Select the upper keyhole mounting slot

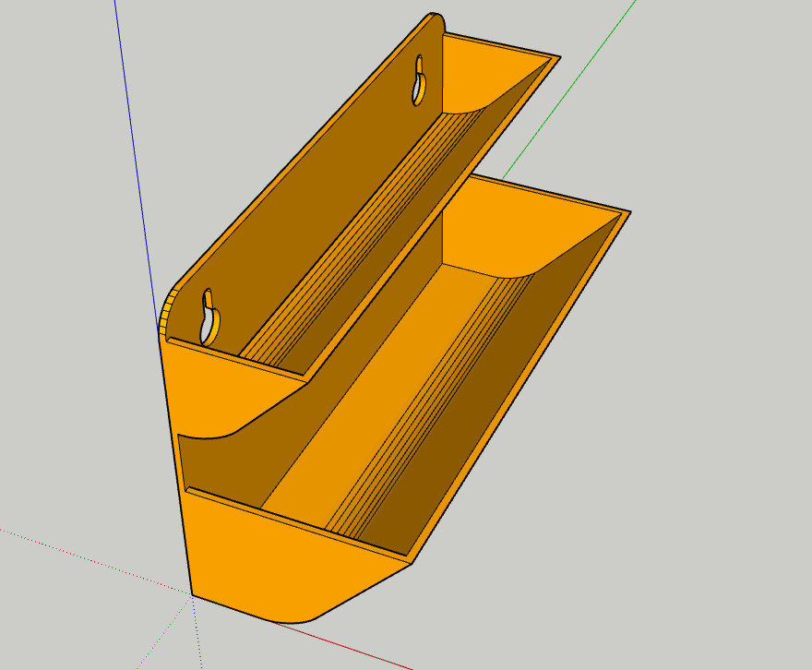pos(419,81)
